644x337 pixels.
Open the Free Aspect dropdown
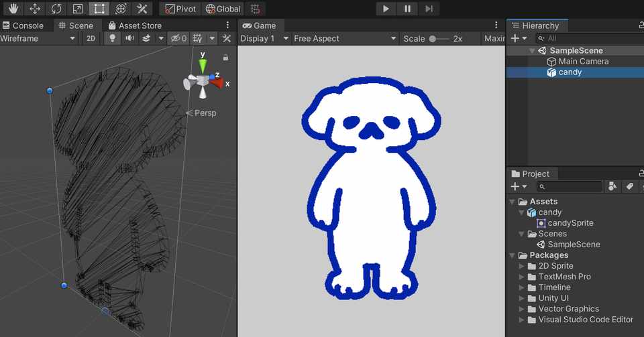click(x=345, y=39)
